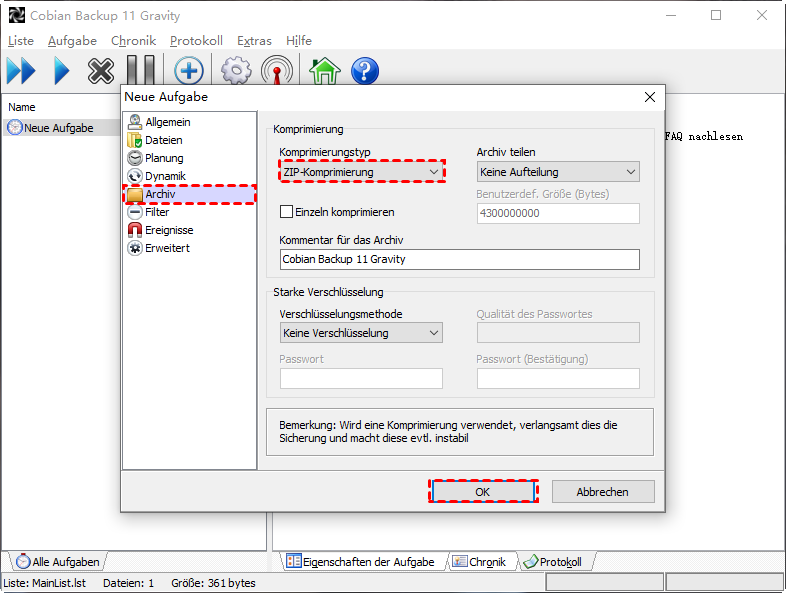The image size is (786, 593).
Task: Open the Verschlüsselungsmethode dropdown
Action: (361, 333)
